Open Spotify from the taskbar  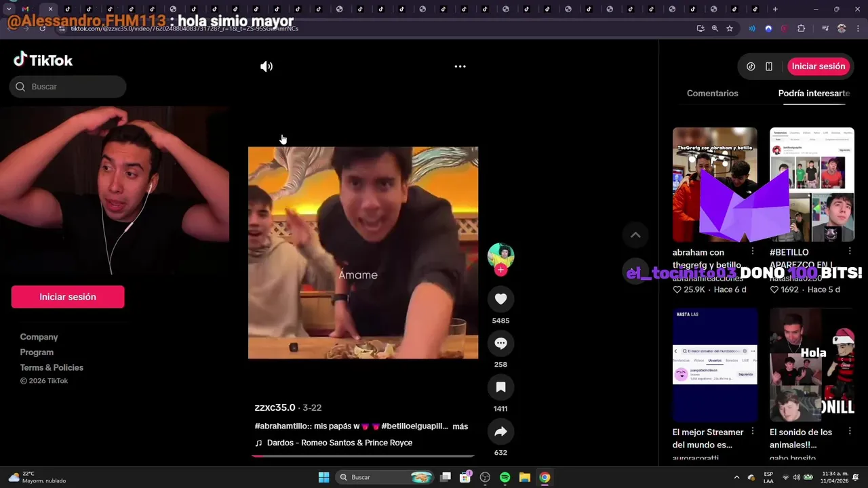coord(505,477)
